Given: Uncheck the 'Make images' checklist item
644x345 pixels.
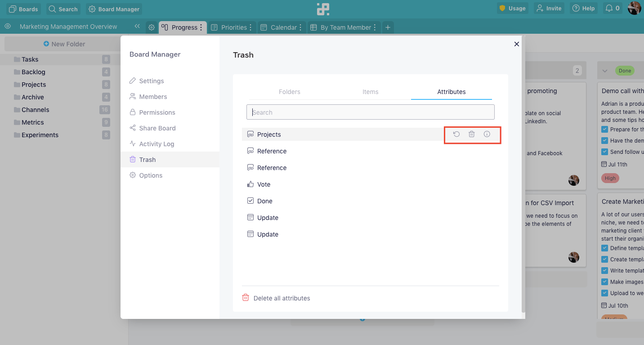Looking at the screenshot, I should 605,282.
